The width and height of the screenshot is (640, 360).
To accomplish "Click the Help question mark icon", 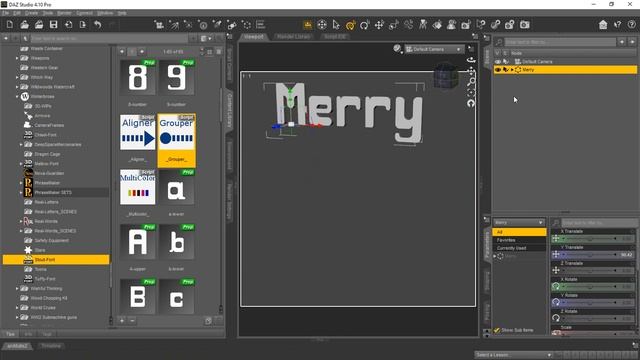I will coord(631,25).
